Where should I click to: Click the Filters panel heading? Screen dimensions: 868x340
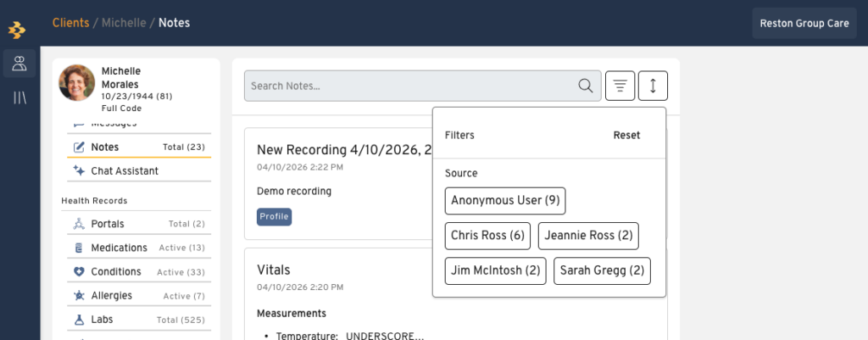point(459,136)
